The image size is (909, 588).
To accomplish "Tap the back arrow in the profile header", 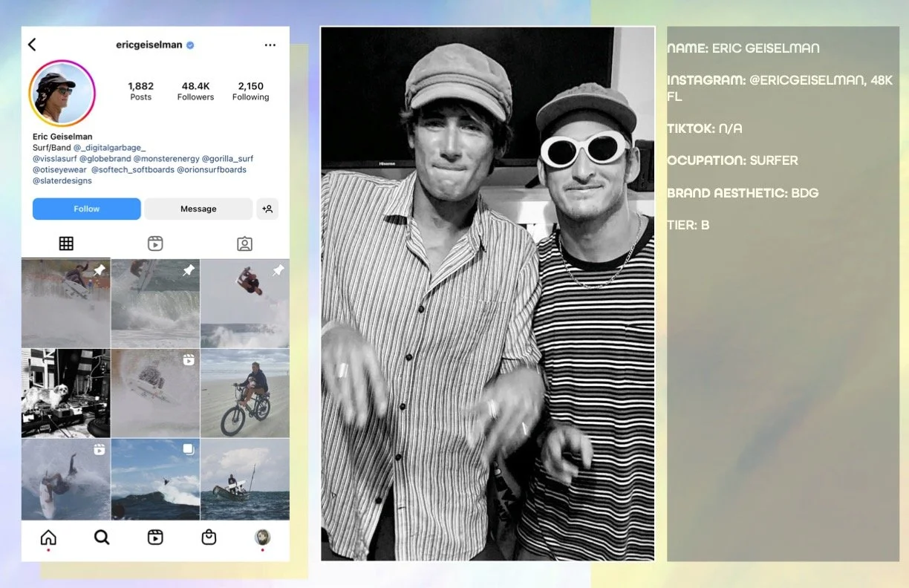I will tap(32, 45).
